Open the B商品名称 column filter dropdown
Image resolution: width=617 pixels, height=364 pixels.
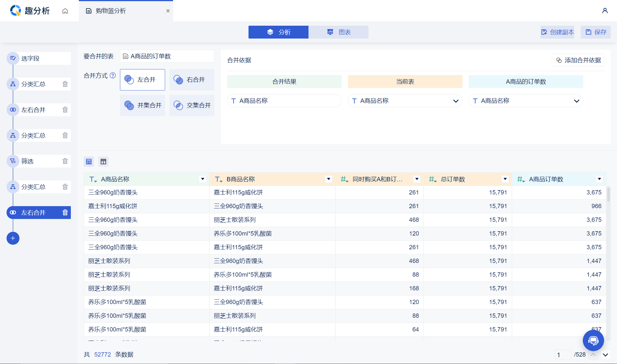coord(328,179)
